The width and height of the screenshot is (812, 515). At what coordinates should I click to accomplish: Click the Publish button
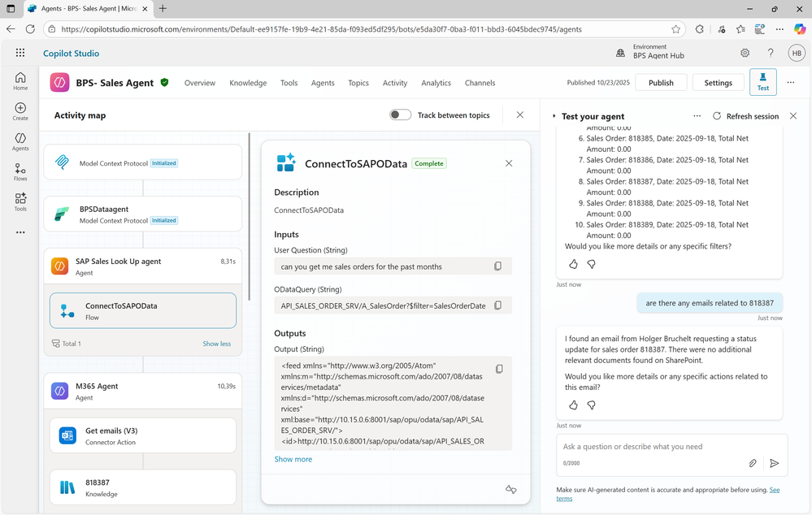coord(661,83)
